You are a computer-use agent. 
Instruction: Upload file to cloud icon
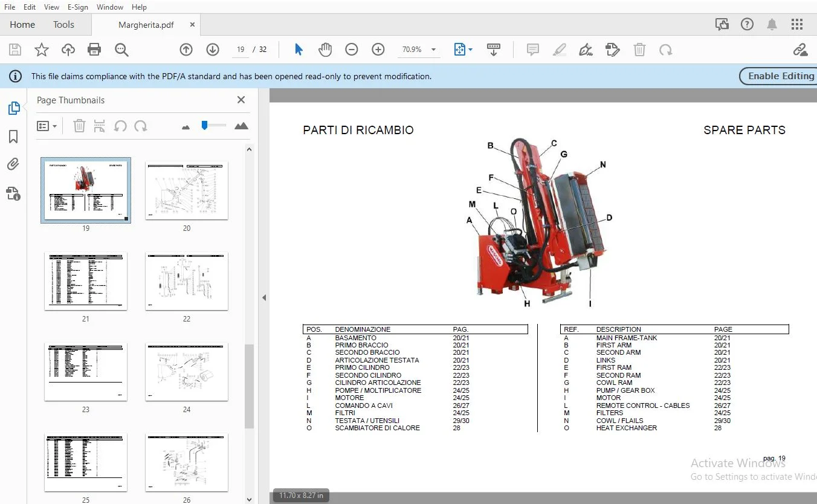68,50
